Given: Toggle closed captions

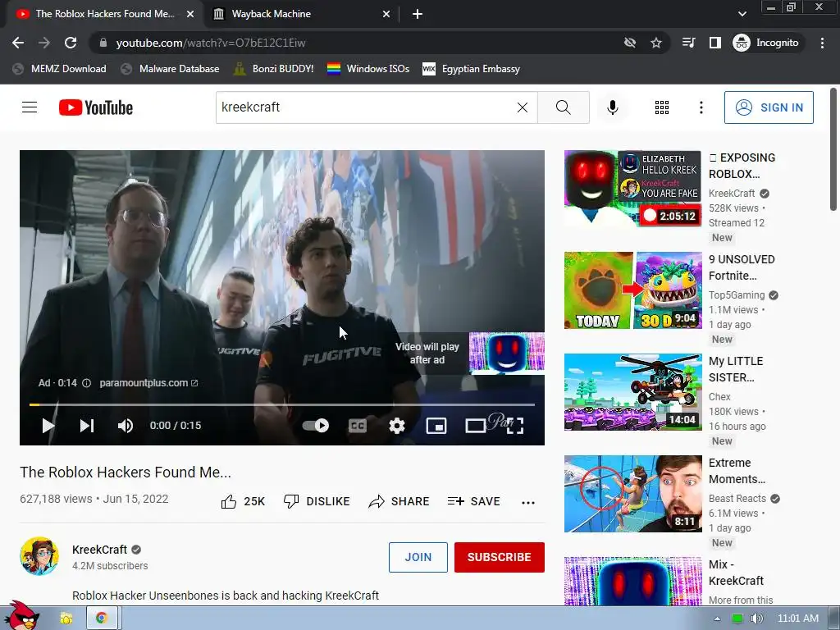Looking at the screenshot, I should point(358,426).
